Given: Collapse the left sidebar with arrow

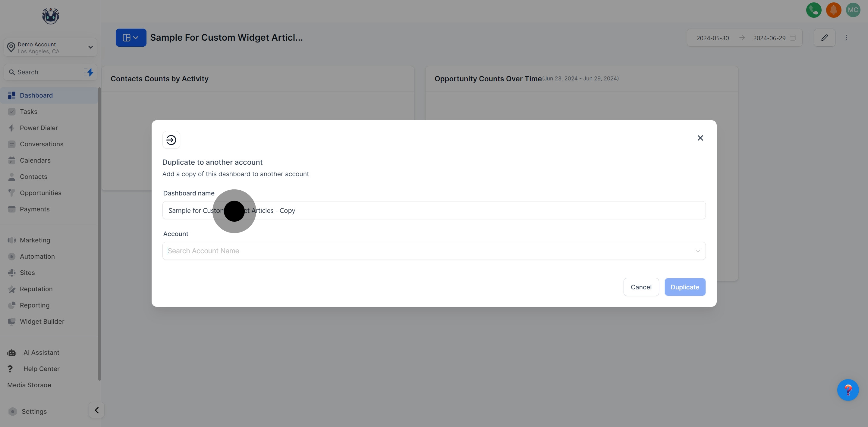Looking at the screenshot, I should (97, 410).
